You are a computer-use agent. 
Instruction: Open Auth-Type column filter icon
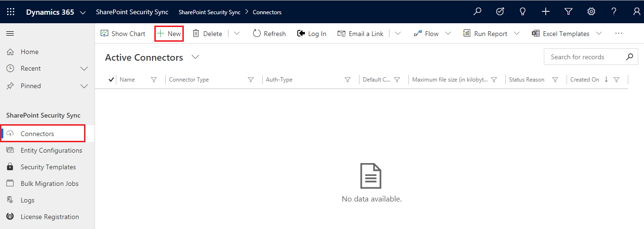click(348, 80)
